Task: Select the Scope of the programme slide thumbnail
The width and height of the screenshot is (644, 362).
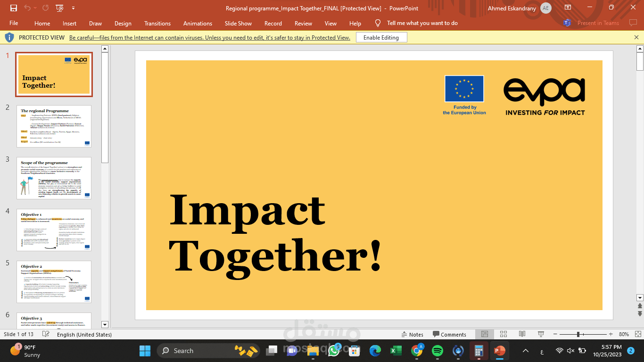Action: [54, 178]
